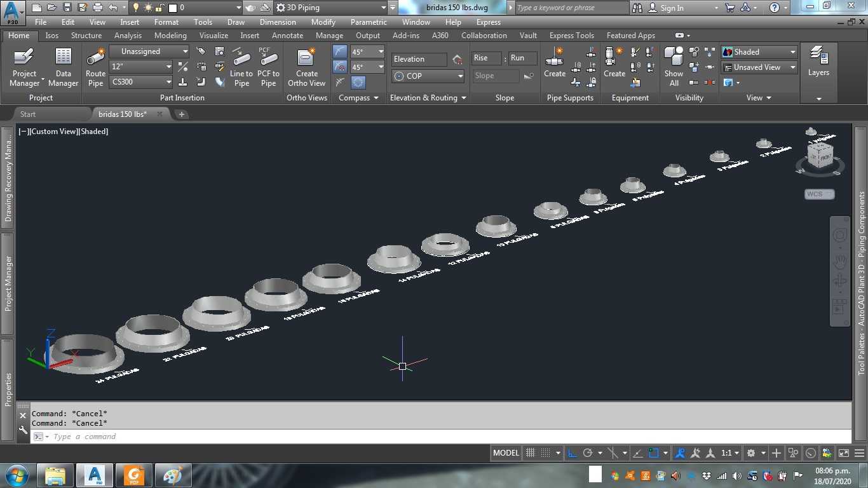The image size is (868, 488).
Task: Click the Plot printer icon
Action: pyautogui.click(x=98, y=8)
